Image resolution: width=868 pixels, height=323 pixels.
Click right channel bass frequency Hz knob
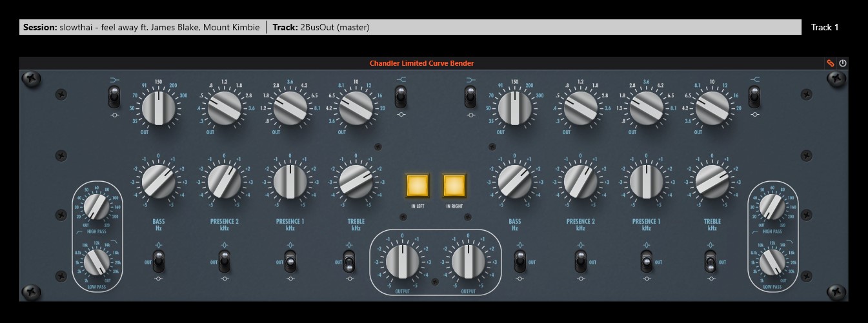coord(515,108)
